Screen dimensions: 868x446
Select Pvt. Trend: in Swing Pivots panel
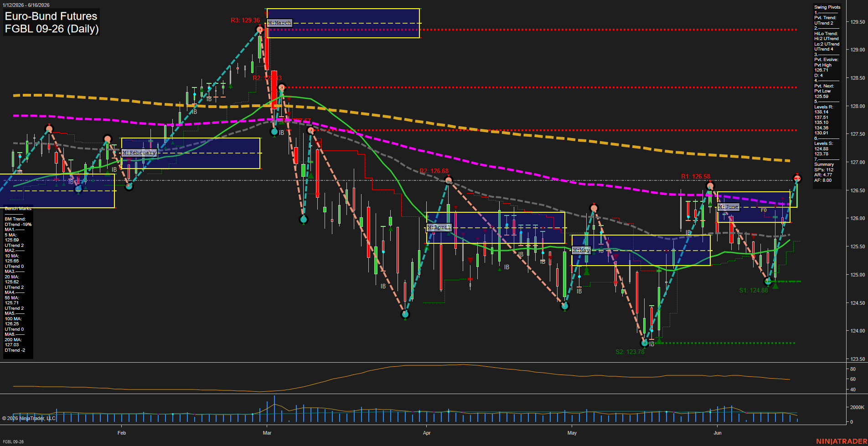pos(825,18)
